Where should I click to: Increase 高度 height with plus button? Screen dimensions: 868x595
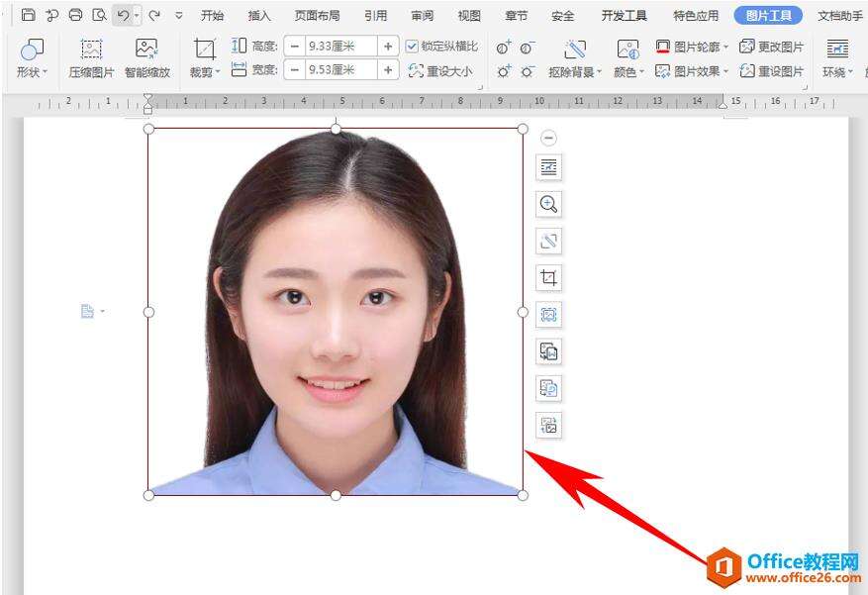click(x=388, y=46)
